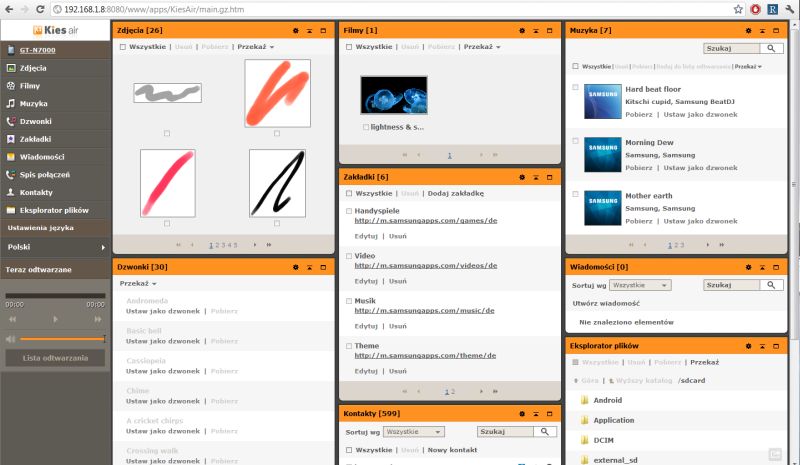Click the Kontakty person icon in sidebar

click(x=10, y=192)
